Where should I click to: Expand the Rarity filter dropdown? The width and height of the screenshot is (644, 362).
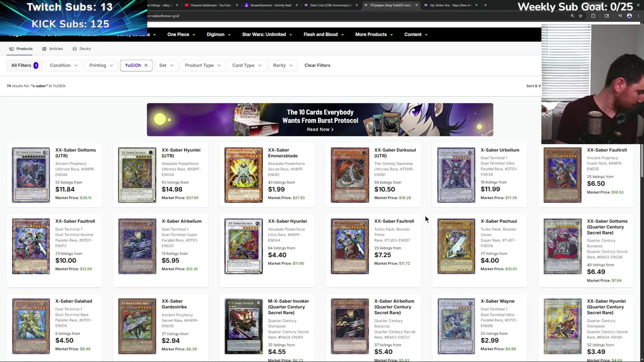(x=283, y=65)
